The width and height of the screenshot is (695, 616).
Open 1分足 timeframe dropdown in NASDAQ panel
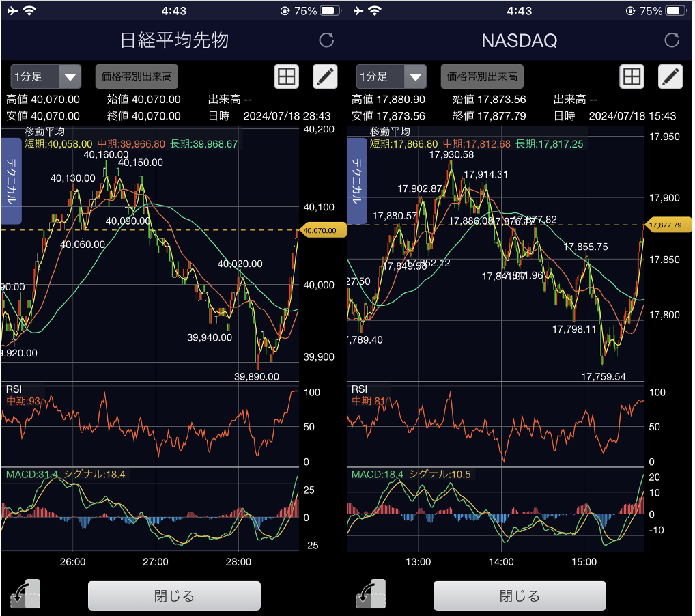coord(391,76)
